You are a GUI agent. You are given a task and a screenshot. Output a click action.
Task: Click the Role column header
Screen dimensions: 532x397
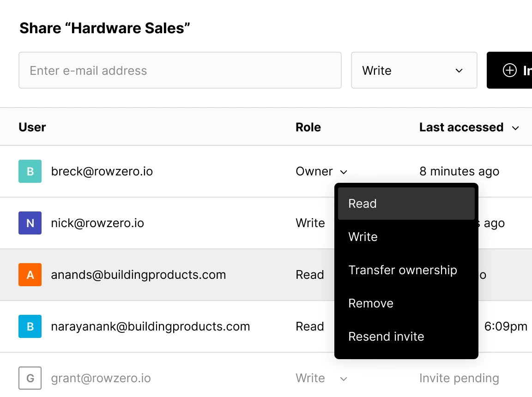pos(308,127)
